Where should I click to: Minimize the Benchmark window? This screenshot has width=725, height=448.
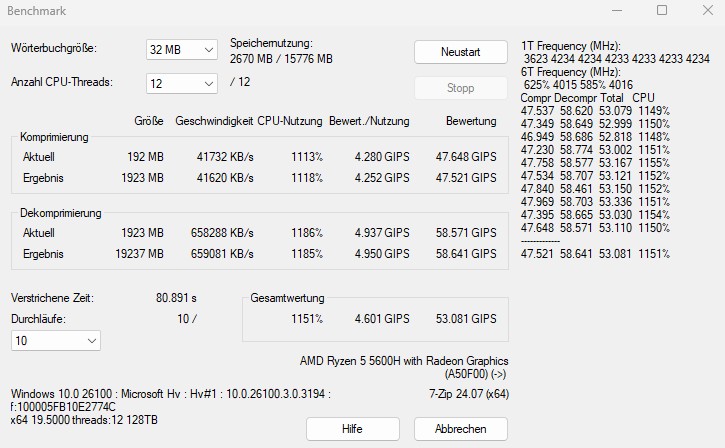pos(612,10)
